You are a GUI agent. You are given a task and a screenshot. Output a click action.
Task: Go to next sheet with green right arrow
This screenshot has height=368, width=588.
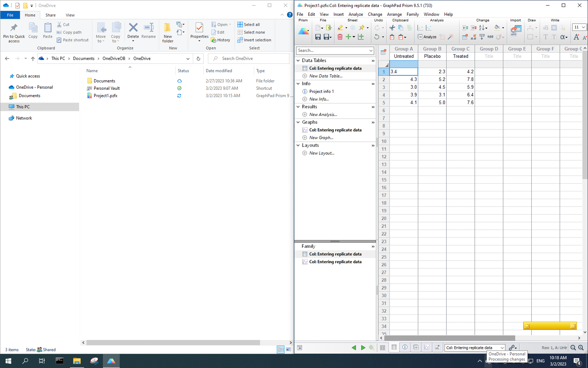point(363,348)
